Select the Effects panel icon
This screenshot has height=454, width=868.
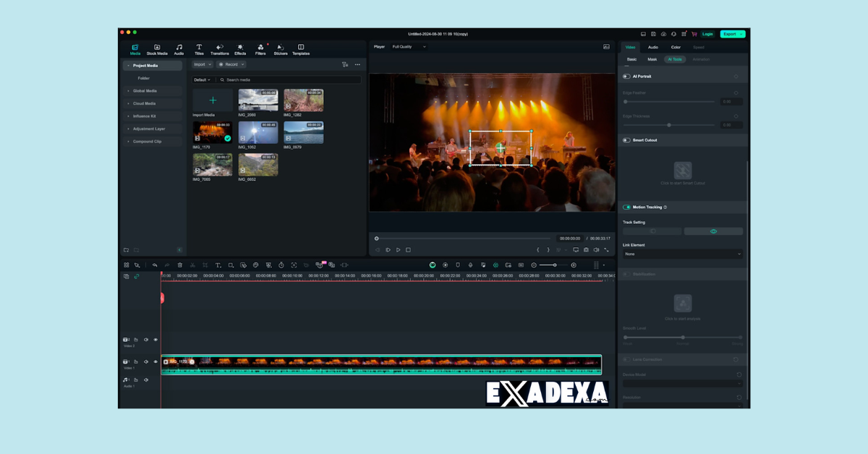241,49
